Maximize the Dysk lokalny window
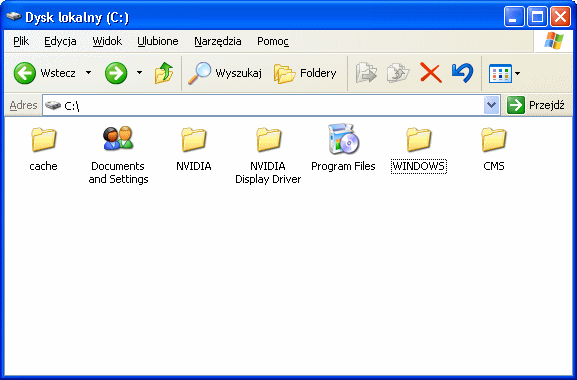Image resolution: width=577 pixels, height=380 pixels. point(537,17)
